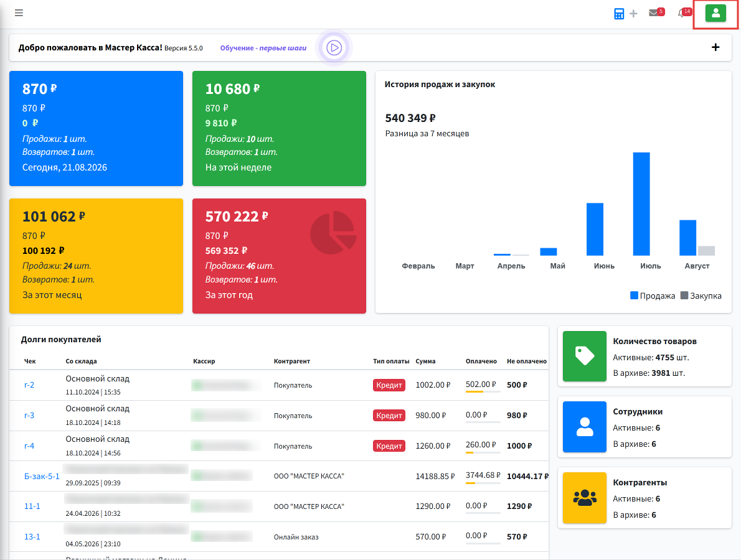This screenshot has height=560, width=741.
Task: Toggle the Продажа legend series
Action: pyautogui.click(x=653, y=296)
